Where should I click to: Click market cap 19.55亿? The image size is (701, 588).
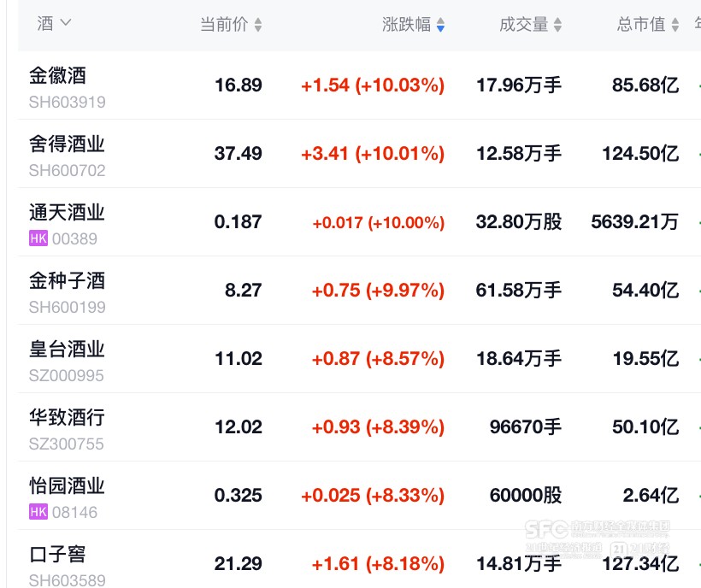pyautogui.click(x=645, y=358)
